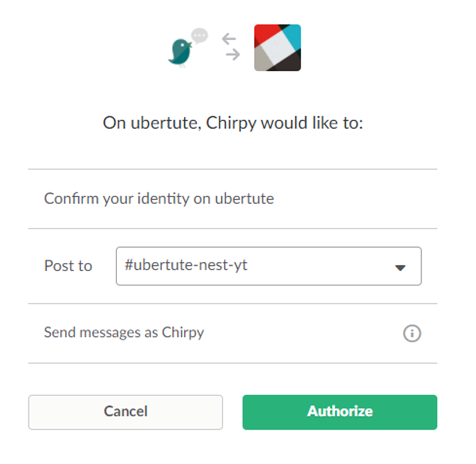Screen dimensions: 476x464
Task: Click the ubertute workspace logo
Action: [x=277, y=48]
